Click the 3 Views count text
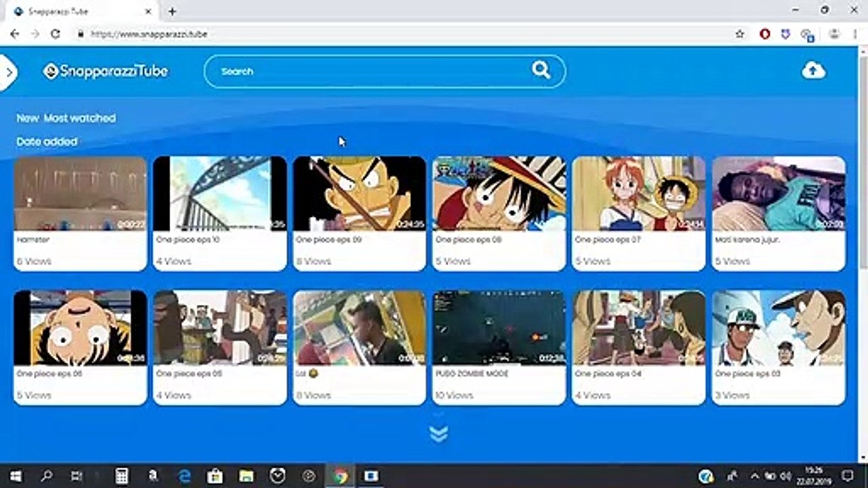Image resolution: width=868 pixels, height=488 pixels. coord(732,395)
